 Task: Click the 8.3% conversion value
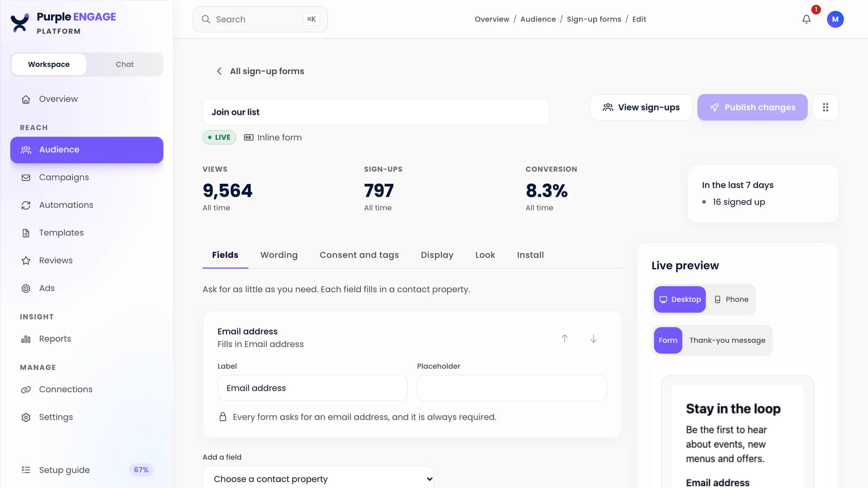pos(547,191)
